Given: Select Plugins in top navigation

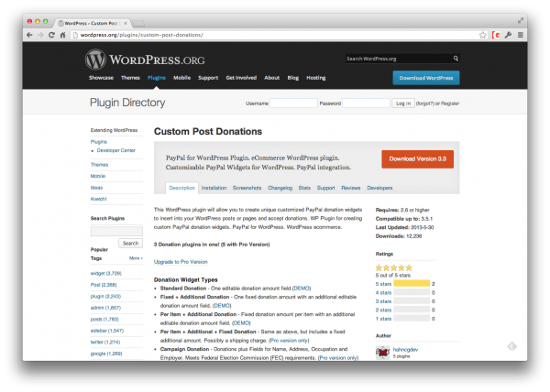Looking at the screenshot, I should [157, 78].
